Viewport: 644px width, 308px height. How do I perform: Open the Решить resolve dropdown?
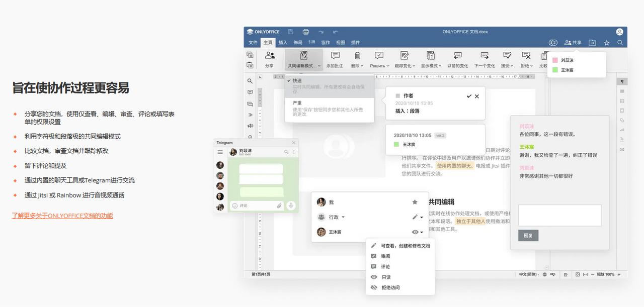pos(379,60)
